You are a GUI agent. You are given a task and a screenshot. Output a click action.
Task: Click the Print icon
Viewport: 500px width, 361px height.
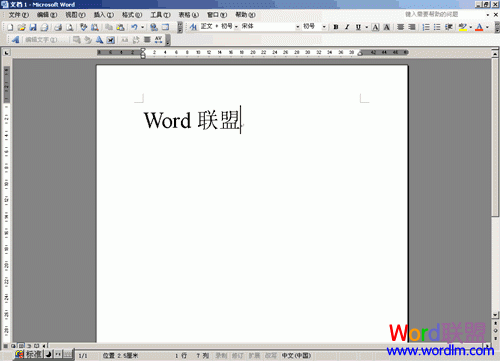pyautogui.click(x=59, y=27)
